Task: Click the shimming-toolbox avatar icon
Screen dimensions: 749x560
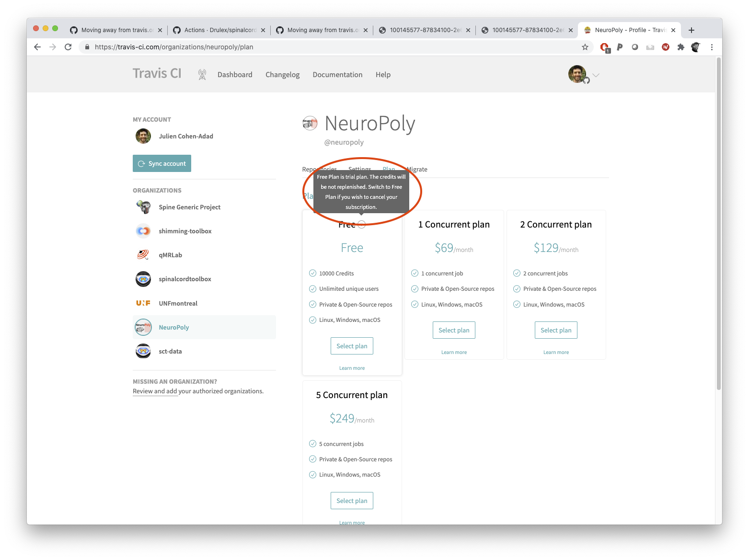Action: click(x=143, y=231)
